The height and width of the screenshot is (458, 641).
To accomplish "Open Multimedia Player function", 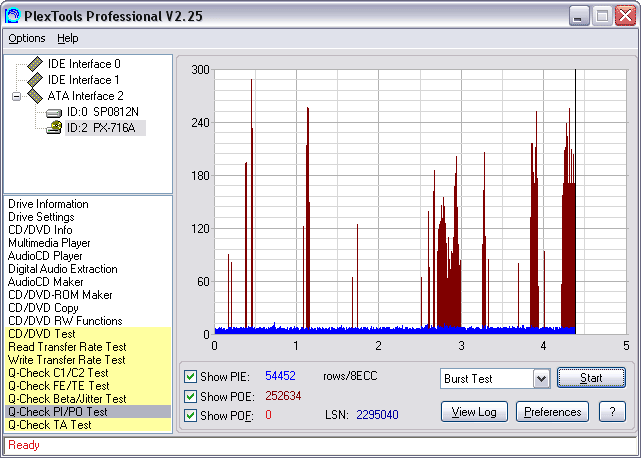I will [x=49, y=243].
